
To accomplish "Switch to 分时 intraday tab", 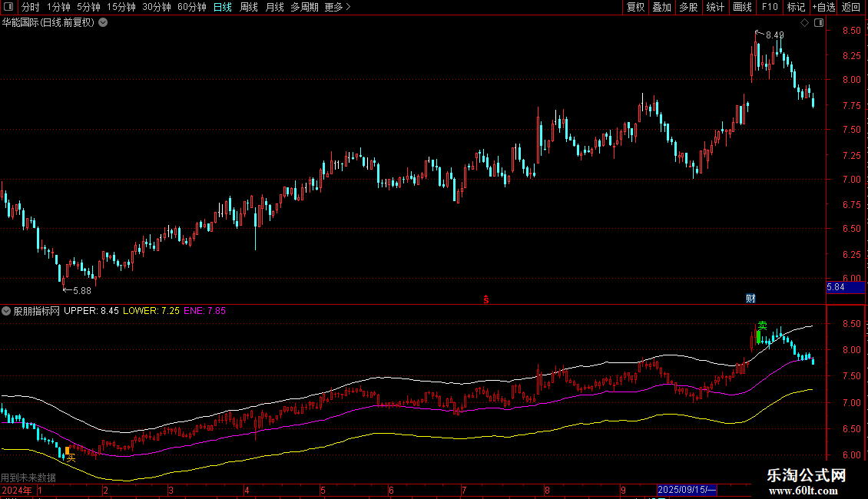I will pos(30,8).
